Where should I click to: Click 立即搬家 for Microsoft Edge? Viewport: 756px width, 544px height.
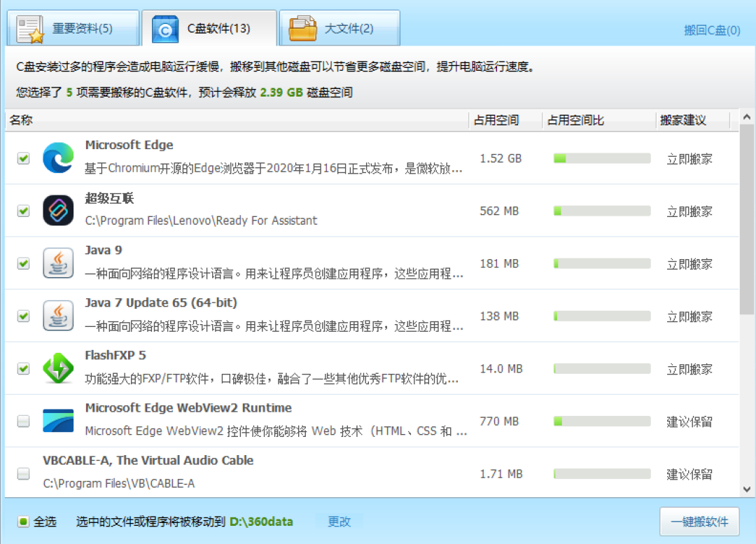pyautogui.click(x=689, y=159)
